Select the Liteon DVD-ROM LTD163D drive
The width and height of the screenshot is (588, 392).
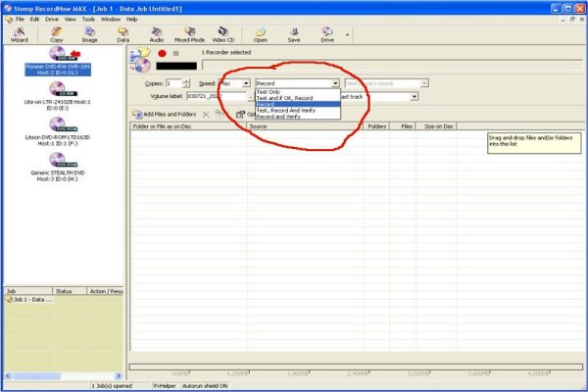tap(58, 131)
